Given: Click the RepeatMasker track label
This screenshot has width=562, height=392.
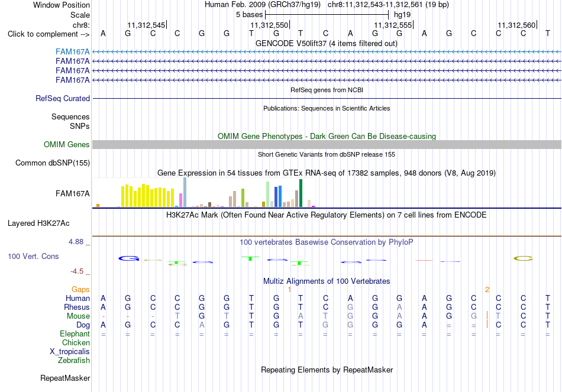Looking at the screenshot, I should pyautogui.click(x=65, y=378).
